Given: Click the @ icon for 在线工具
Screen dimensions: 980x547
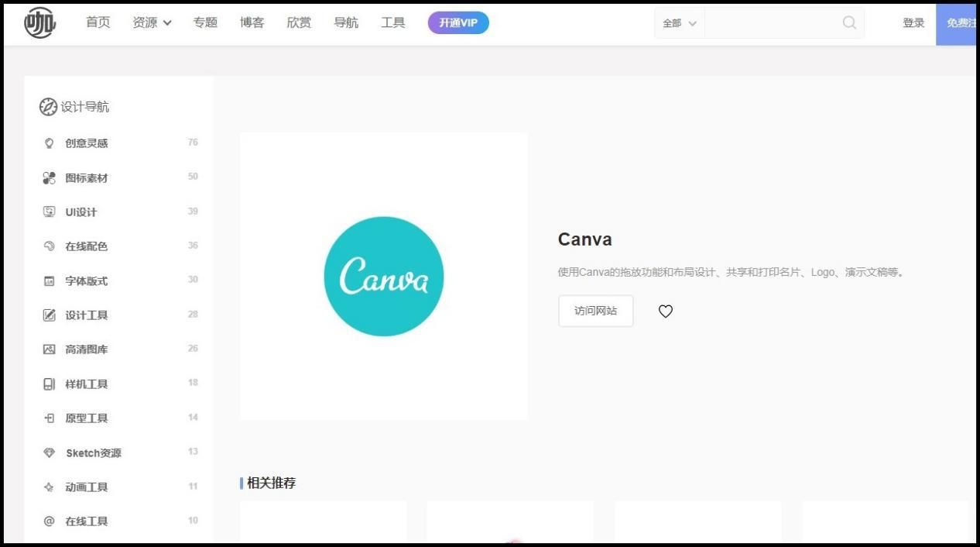Looking at the screenshot, I should (x=50, y=521).
